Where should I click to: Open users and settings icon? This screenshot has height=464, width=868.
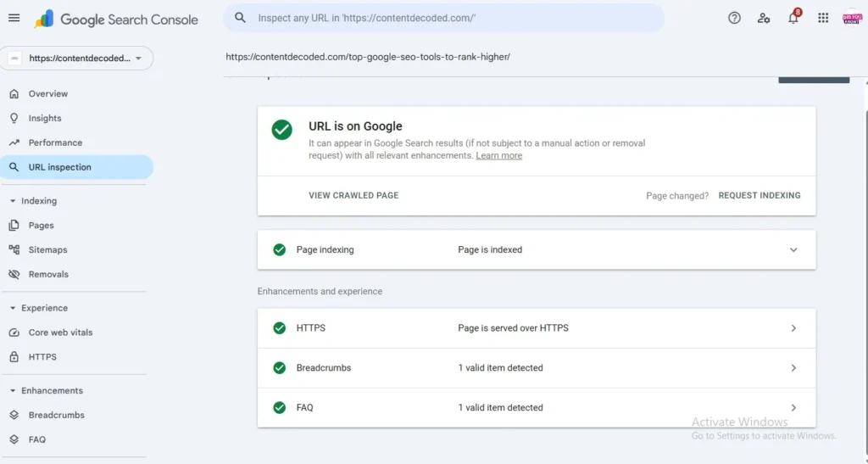coord(764,18)
